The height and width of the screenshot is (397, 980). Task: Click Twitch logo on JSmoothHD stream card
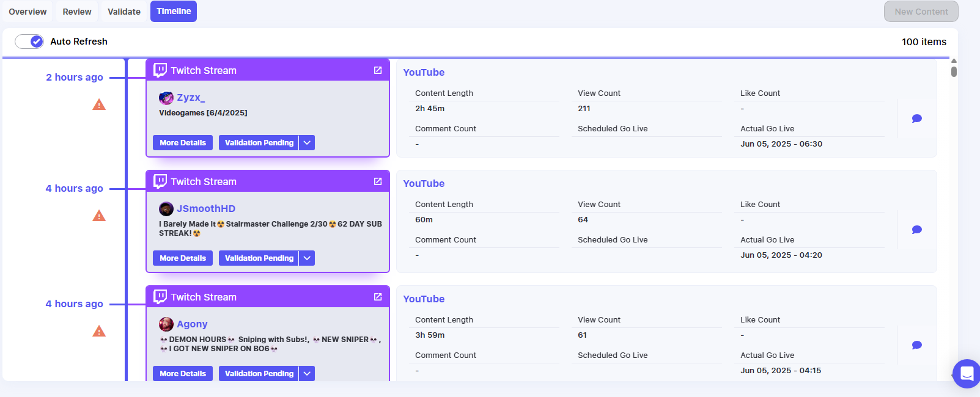(x=160, y=181)
